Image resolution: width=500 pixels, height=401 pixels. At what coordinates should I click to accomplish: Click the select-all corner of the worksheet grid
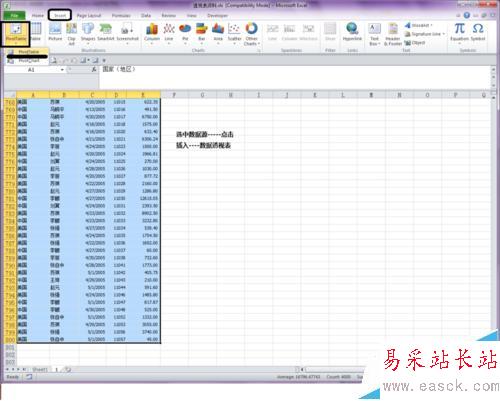point(10,95)
